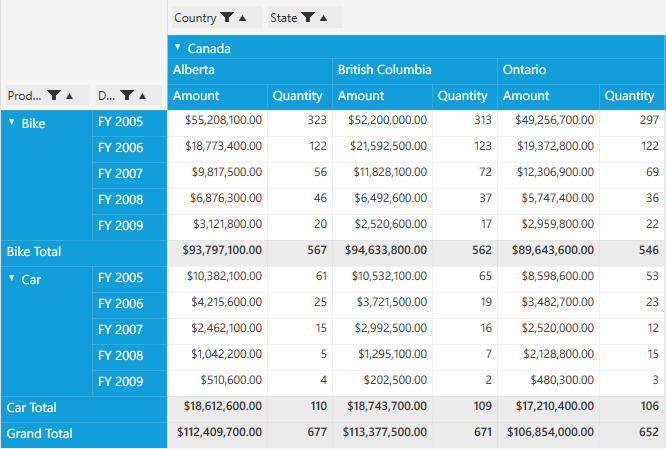Select Car FY 2005 row header
Image resolution: width=666 pixels, height=449 pixels.
tap(130, 279)
